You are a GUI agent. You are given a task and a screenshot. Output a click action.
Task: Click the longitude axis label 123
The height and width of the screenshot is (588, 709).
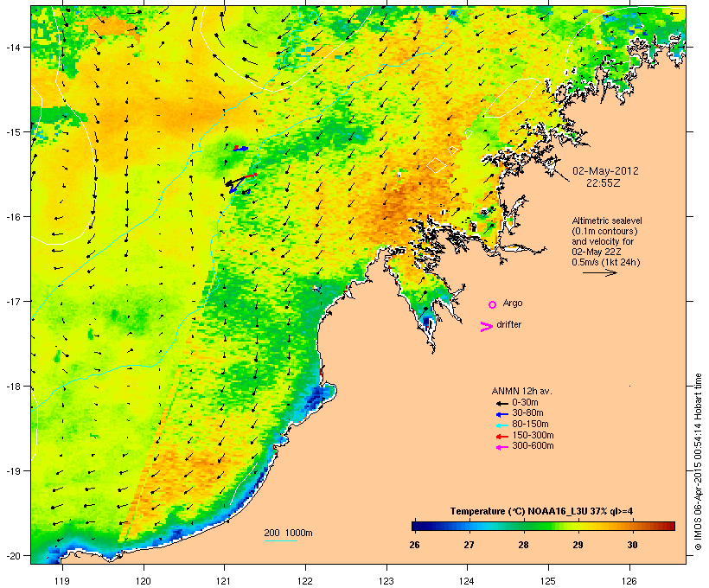click(x=386, y=581)
